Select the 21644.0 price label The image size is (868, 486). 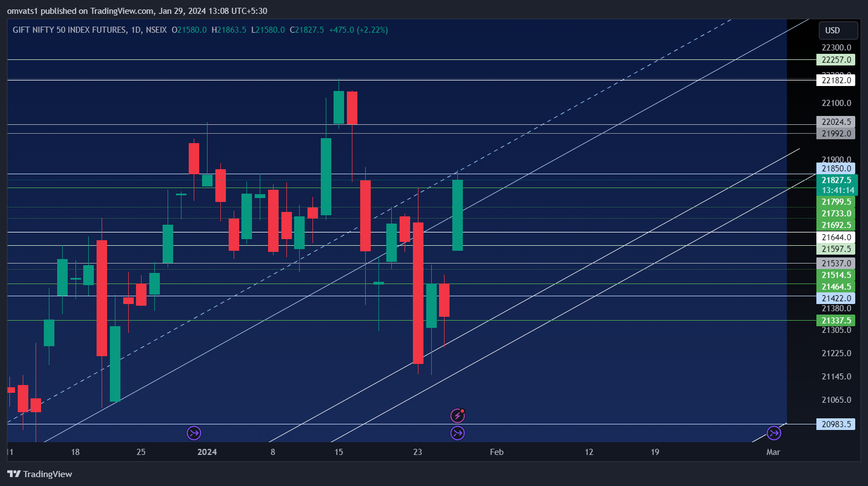(x=836, y=237)
